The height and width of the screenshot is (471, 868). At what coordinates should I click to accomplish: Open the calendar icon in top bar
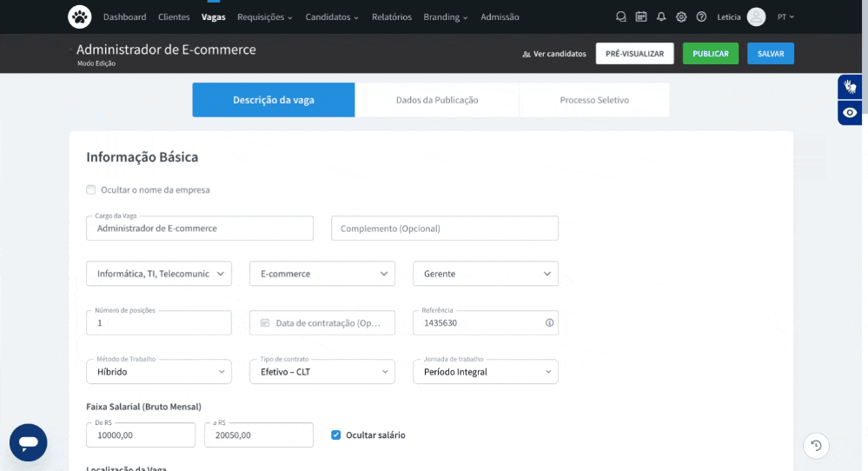641,17
